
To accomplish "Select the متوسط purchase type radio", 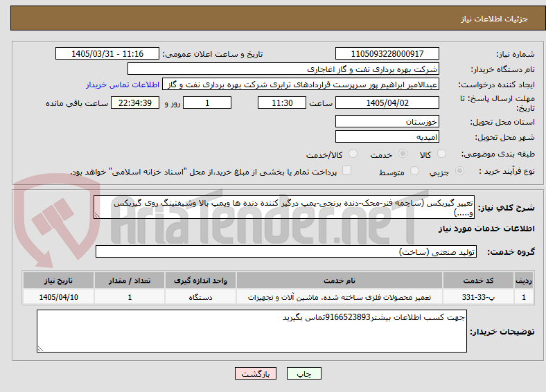I will 414,171.
